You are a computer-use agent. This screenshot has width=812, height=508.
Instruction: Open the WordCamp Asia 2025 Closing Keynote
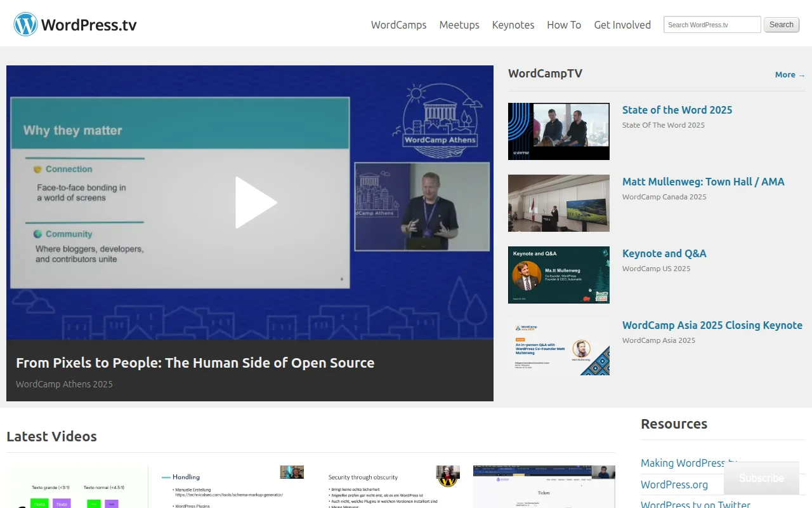point(712,325)
